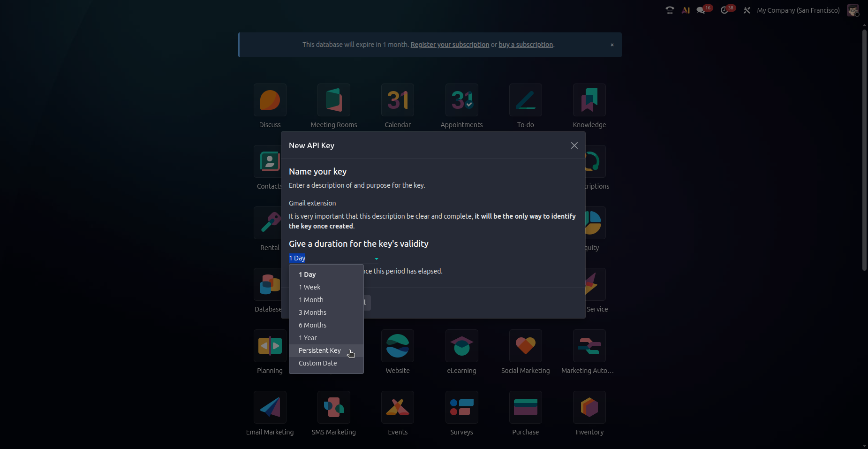Launch the Meeting Rooms app
Image resolution: width=868 pixels, height=449 pixels.
click(x=333, y=100)
